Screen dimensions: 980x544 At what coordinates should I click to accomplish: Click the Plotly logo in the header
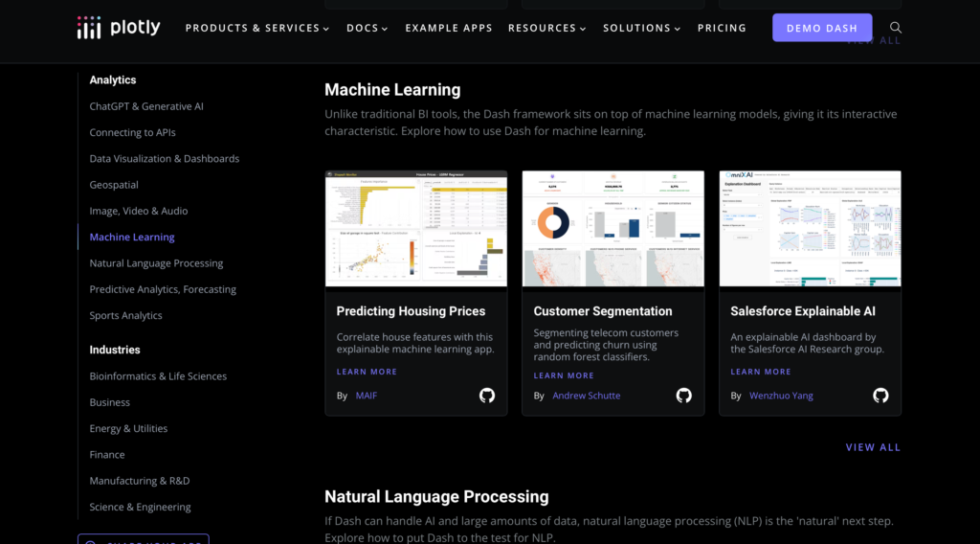click(x=119, y=28)
